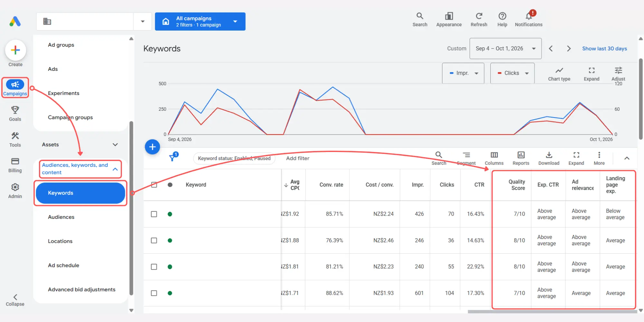
Task: Change the Chart type
Action: (559, 74)
